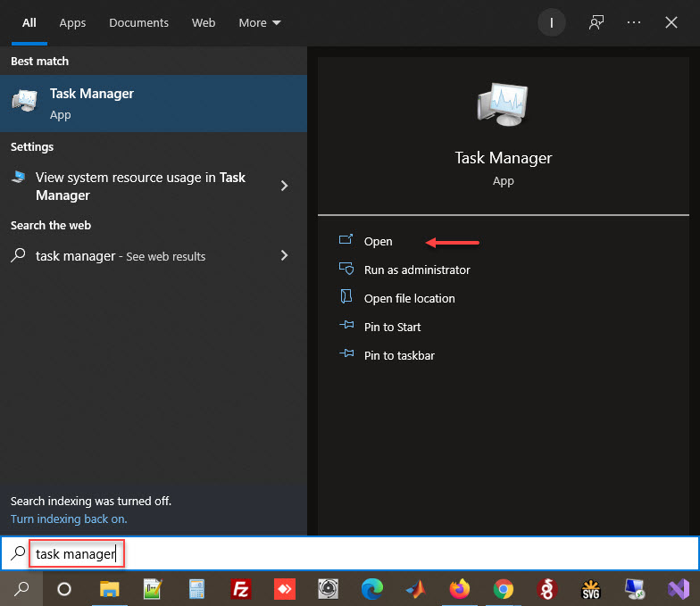Open View system resource usage in Task Manager setting
Viewport: 700px width, 606px height.
[x=154, y=186]
